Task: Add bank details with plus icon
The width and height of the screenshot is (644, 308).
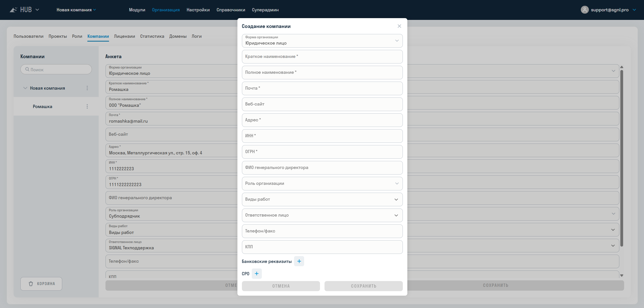Action: tap(299, 261)
